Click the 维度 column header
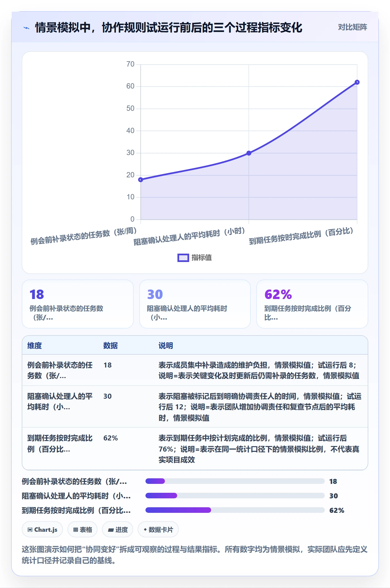390x588 pixels. (35, 346)
